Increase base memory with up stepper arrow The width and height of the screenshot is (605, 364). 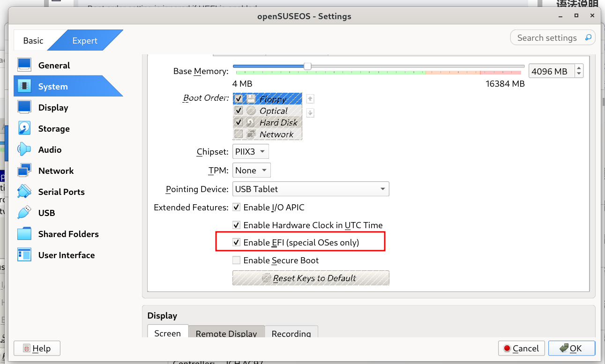pyautogui.click(x=579, y=68)
